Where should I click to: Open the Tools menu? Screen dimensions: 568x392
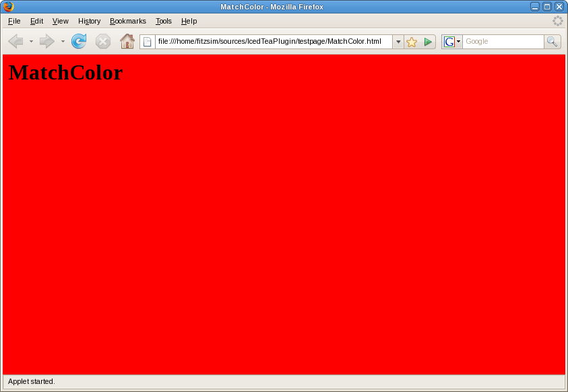click(163, 21)
